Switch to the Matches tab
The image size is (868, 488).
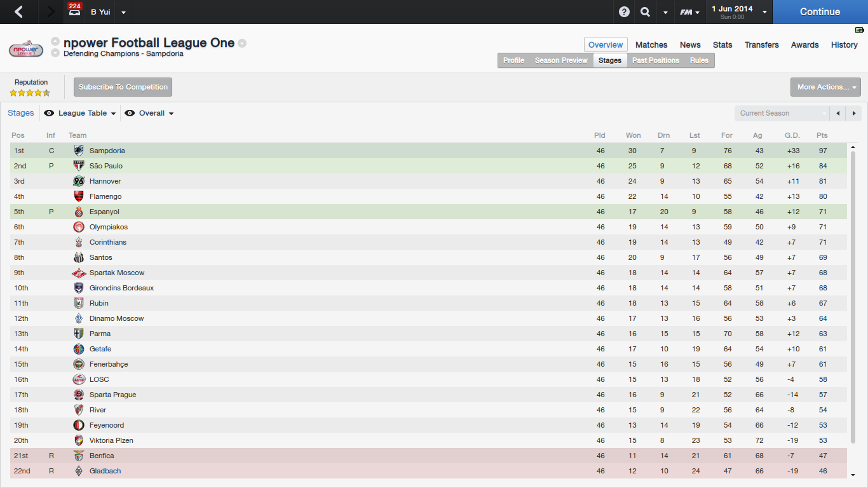coord(651,44)
